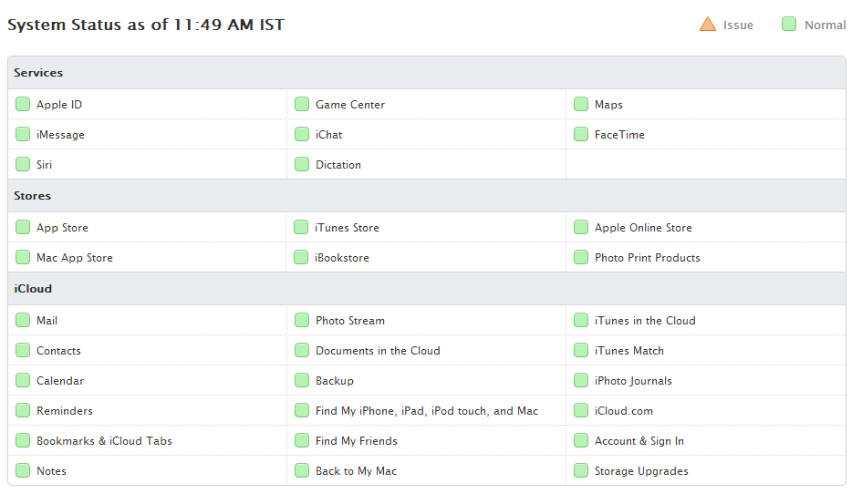The height and width of the screenshot is (504, 862).
Task: Click the green indicator next to Siri
Action: click(23, 165)
